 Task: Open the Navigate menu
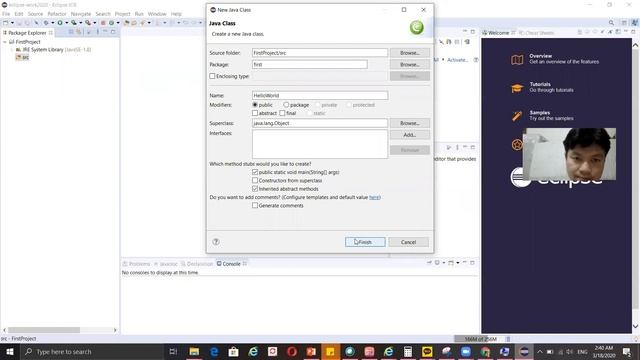coord(81,14)
